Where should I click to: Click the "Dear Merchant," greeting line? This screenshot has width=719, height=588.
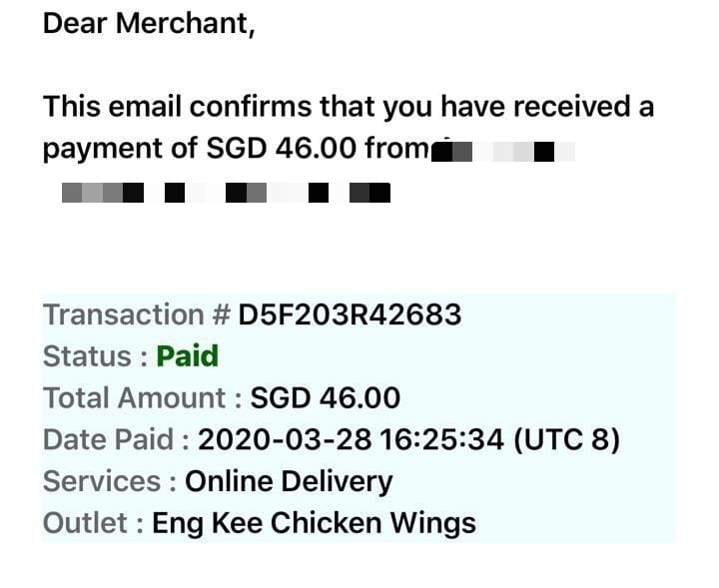[149, 24]
